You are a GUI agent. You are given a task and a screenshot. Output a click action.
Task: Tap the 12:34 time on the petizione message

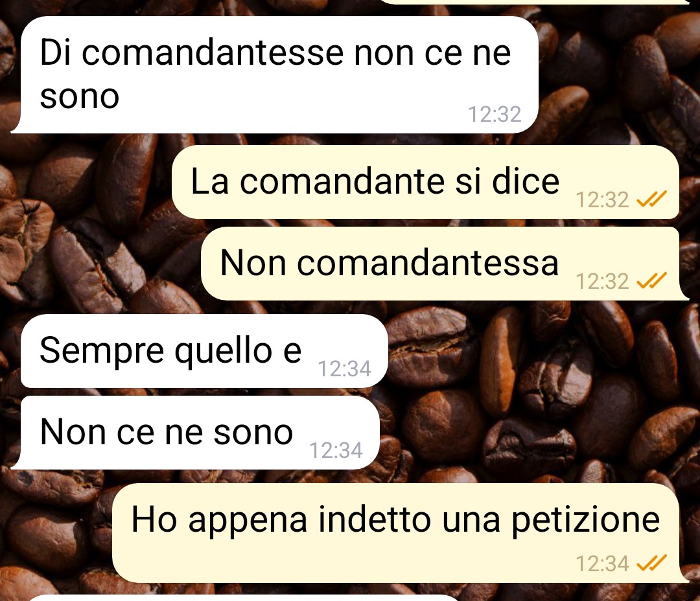click(602, 563)
